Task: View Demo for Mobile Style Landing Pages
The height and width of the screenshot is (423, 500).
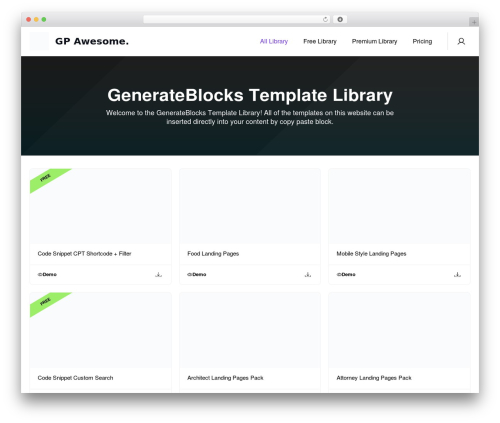Action: [x=346, y=274]
